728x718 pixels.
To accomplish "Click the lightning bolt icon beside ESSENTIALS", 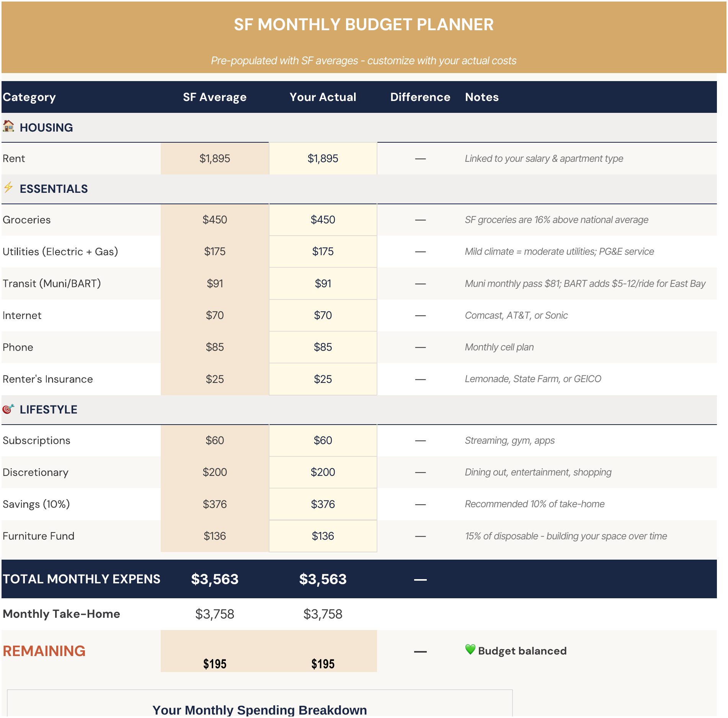I will (8, 187).
